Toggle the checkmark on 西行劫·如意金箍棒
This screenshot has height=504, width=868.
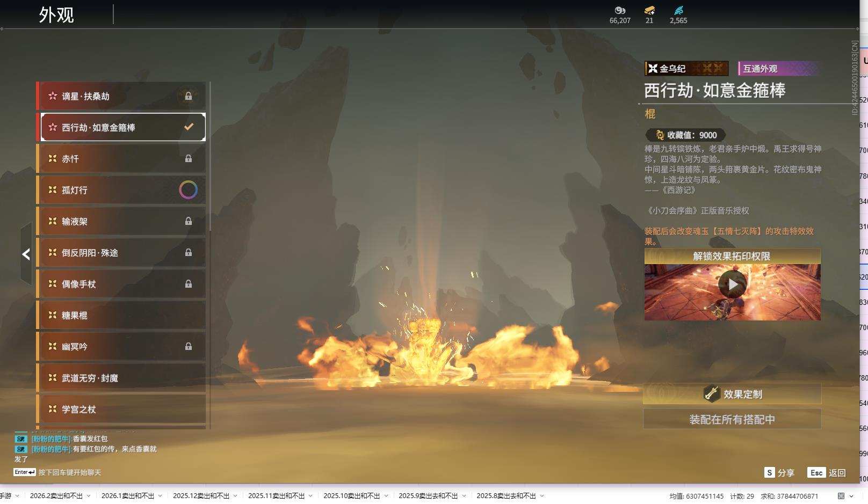point(189,127)
